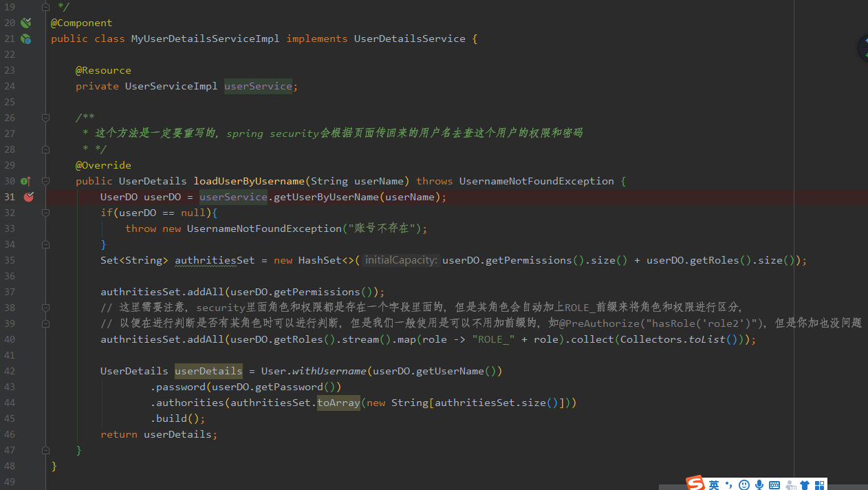Click the "ROLE_" string literal on line 40
Image resolution: width=868 pixels, height=490 pixels.
coord(493,339)
